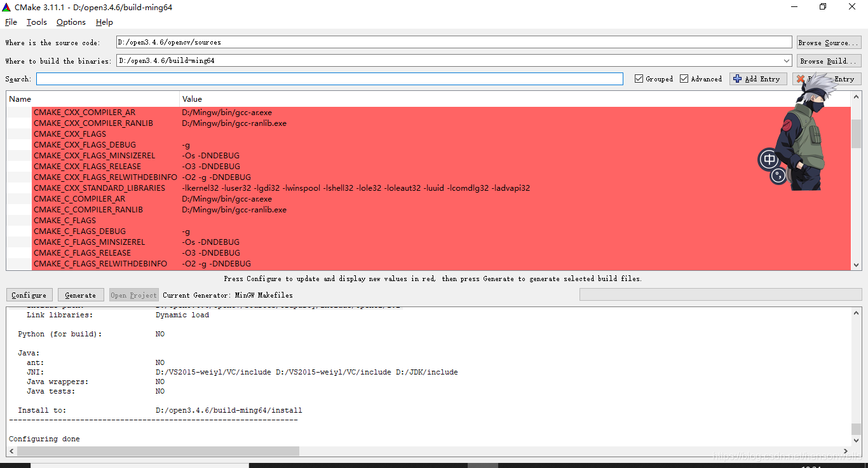Click the CMake triangle logo in title bar
The width and height of the screenshot is (868, 468).
[6, 6]
